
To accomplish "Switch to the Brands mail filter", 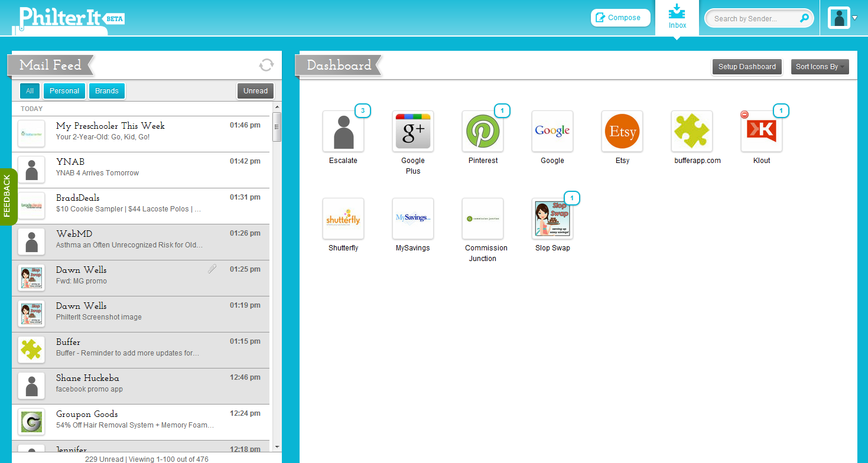I will [x=107, y=91].
